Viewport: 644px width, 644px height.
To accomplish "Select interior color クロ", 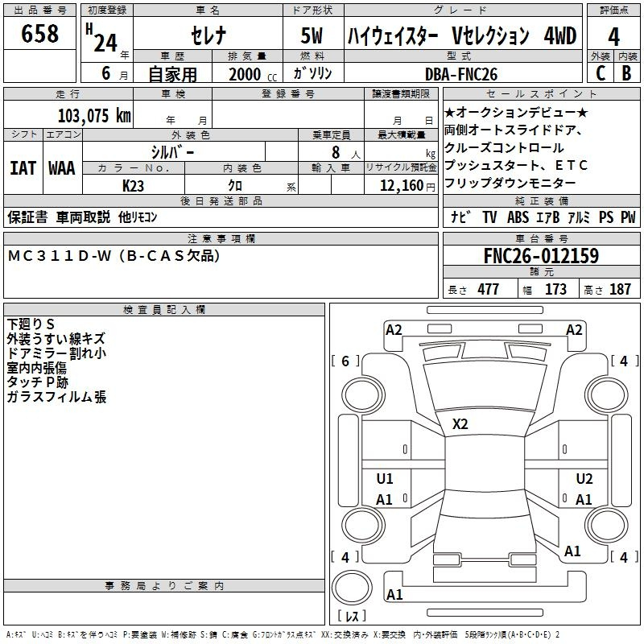I will point(235,185).
